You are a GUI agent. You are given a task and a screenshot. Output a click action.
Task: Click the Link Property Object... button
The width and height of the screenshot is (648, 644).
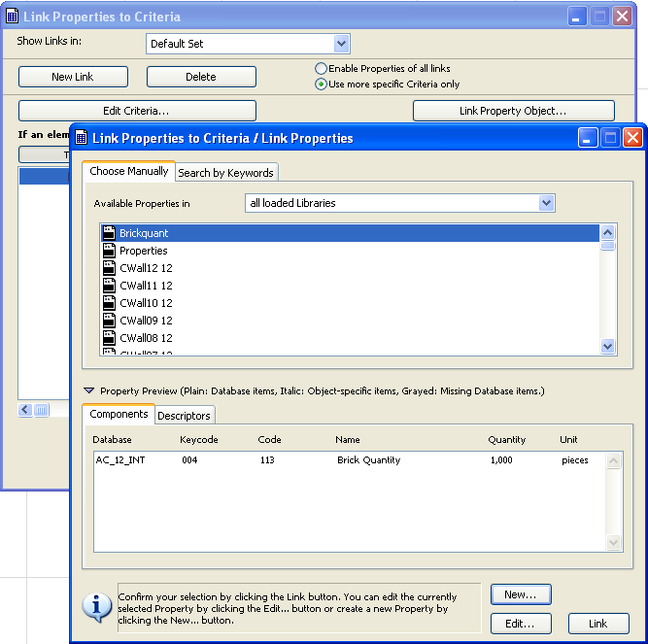(x=514, y=111)
